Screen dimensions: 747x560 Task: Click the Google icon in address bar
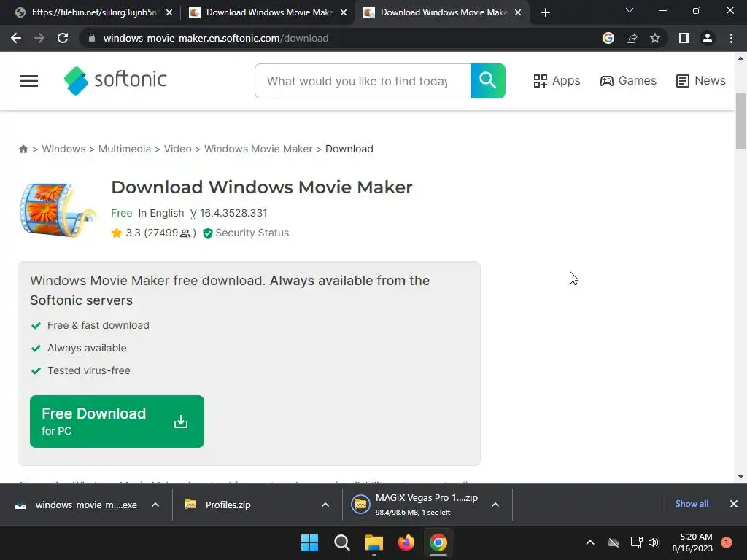click(x=608, y=38)
